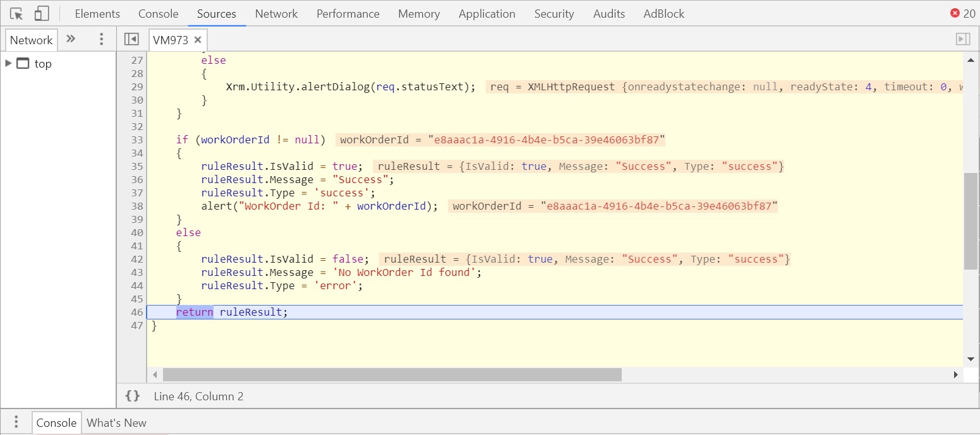Add a breakpoint at line number 38
Viewport: 980px width, 435px height.
pos(136,206)
